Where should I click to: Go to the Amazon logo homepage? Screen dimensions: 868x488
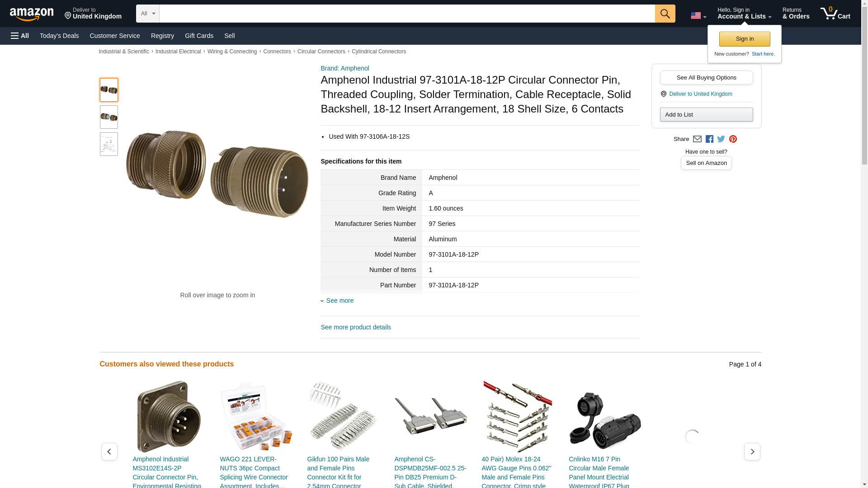pos(32,14)
